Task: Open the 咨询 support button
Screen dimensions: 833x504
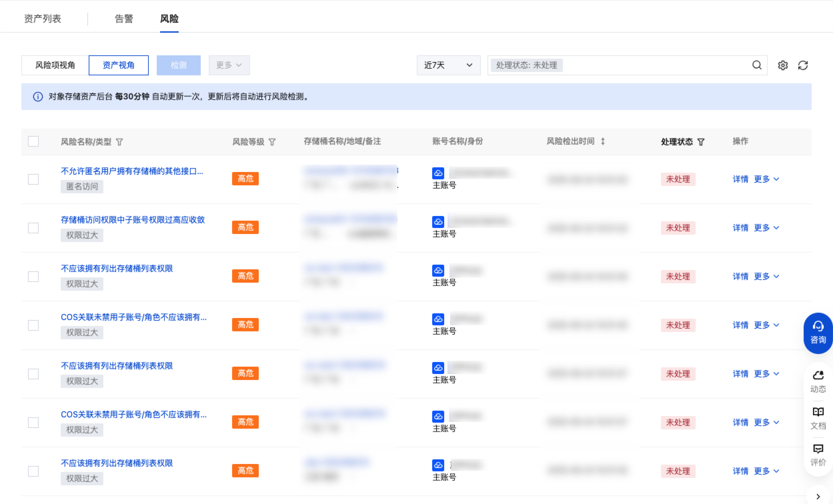Action: pyautogui.click(x=818, y=333)
